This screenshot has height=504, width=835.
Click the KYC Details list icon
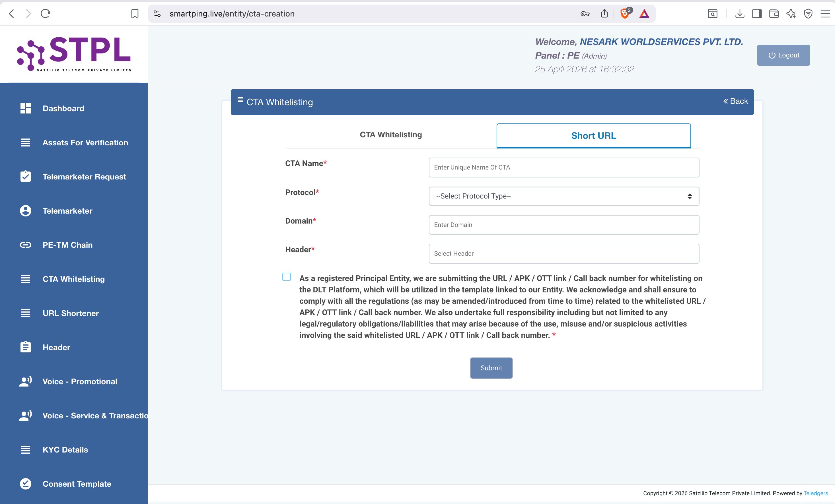coord(25,450)
